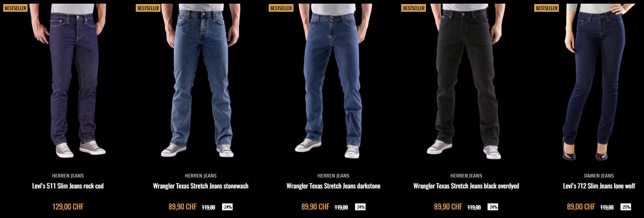Click the 129,00 CHF price of Levi's 511
This screenshot has height=218, width=644.
pos(68,207)
